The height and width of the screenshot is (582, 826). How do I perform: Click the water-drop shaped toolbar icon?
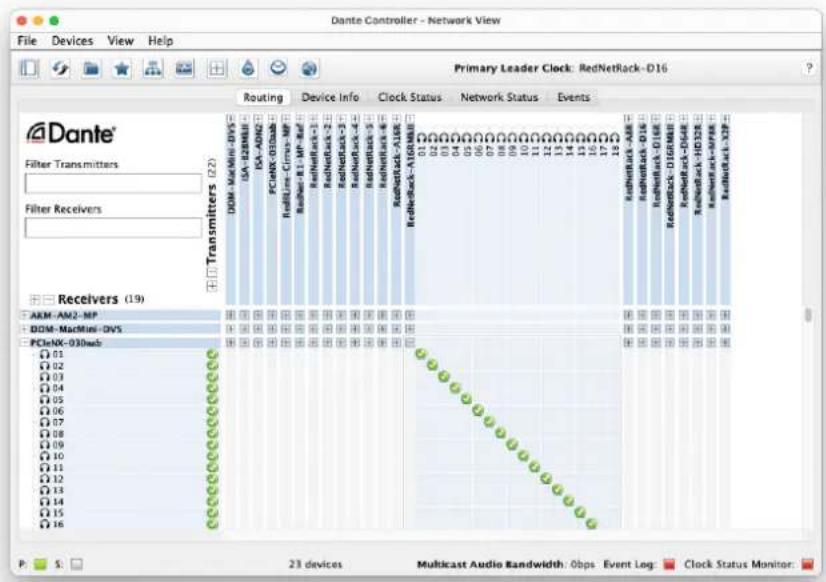pos(248,68)
